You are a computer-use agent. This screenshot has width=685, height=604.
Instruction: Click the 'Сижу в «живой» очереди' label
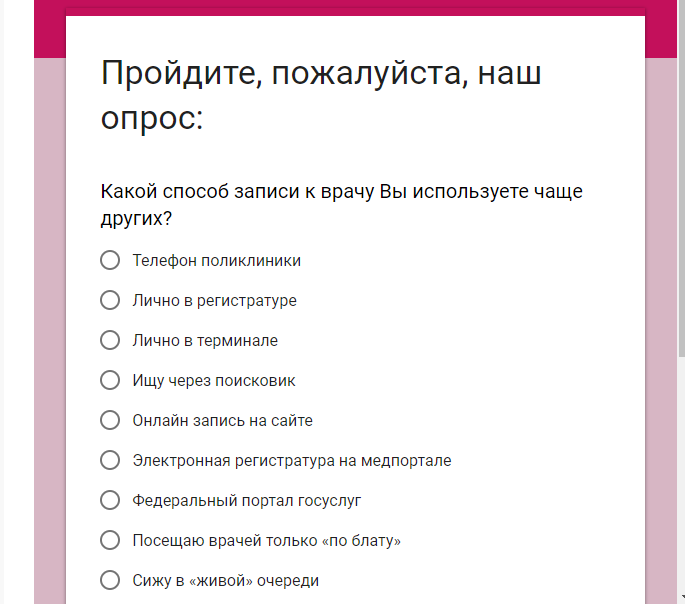click(x=225, y=580)
